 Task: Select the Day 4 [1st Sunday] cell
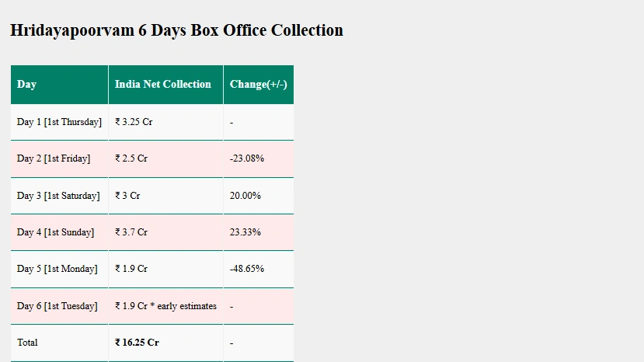pyautogui.click(x=55, y=232)
